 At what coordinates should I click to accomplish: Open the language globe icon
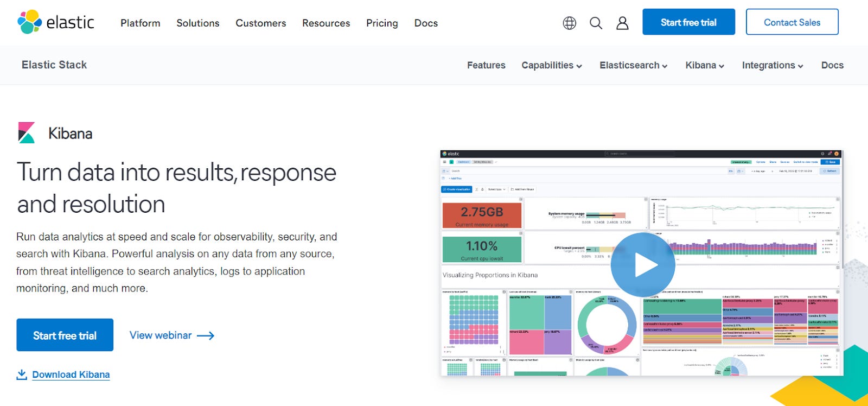570,23
